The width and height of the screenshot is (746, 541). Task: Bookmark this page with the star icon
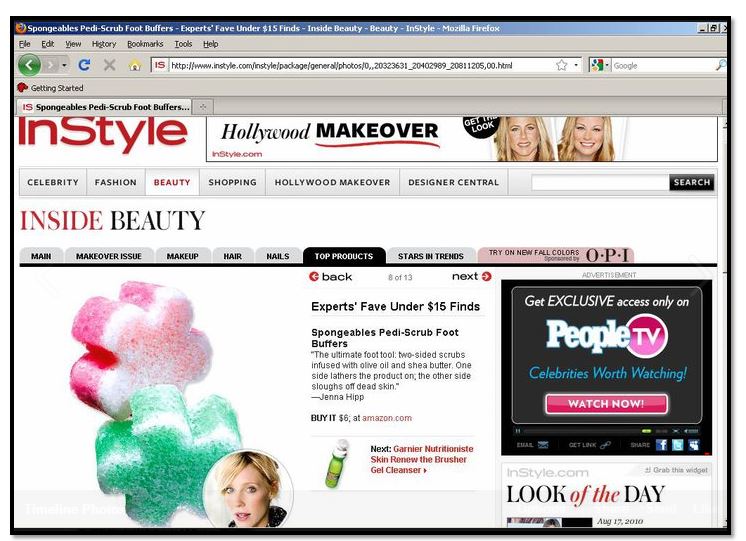[x=561, y=65]
